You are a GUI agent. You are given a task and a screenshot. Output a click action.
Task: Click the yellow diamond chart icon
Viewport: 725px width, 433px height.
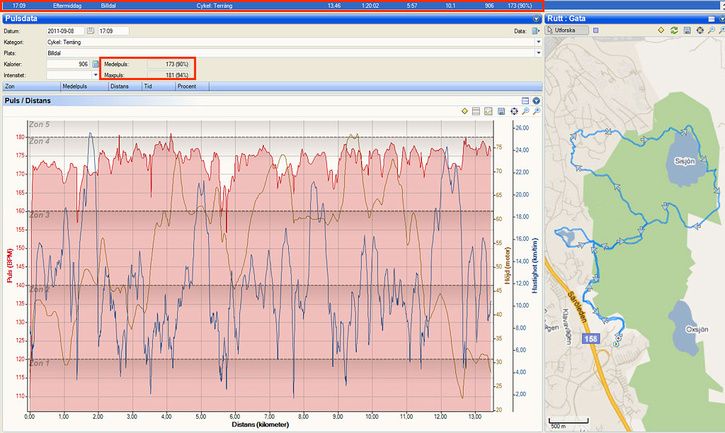464,111
